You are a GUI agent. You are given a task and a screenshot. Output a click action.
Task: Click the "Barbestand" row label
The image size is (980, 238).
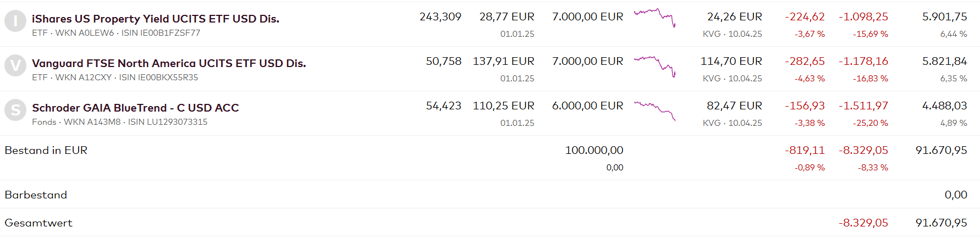pyautogui.click(x=36, y=195)
